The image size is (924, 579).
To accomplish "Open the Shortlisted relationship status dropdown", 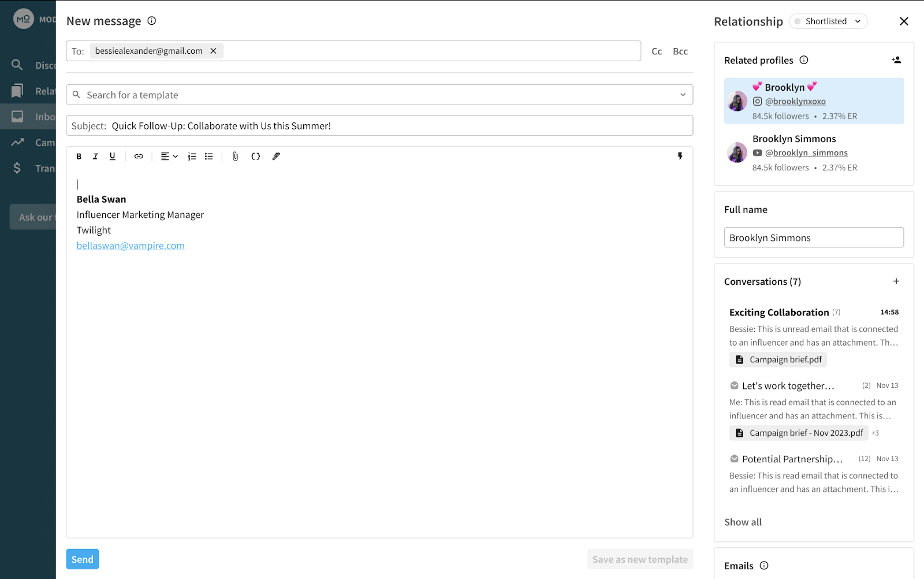I will tap(829, 21).
